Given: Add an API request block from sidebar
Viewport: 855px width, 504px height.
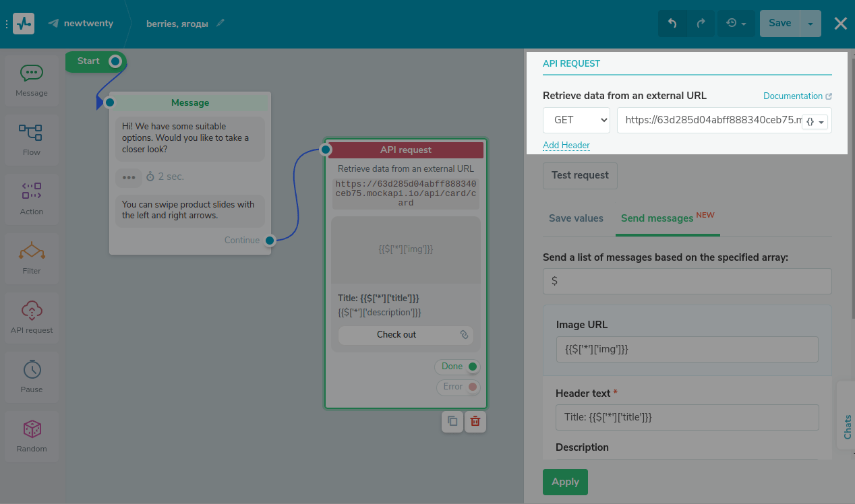Looking at the screenshot, I should coord(32,317).
